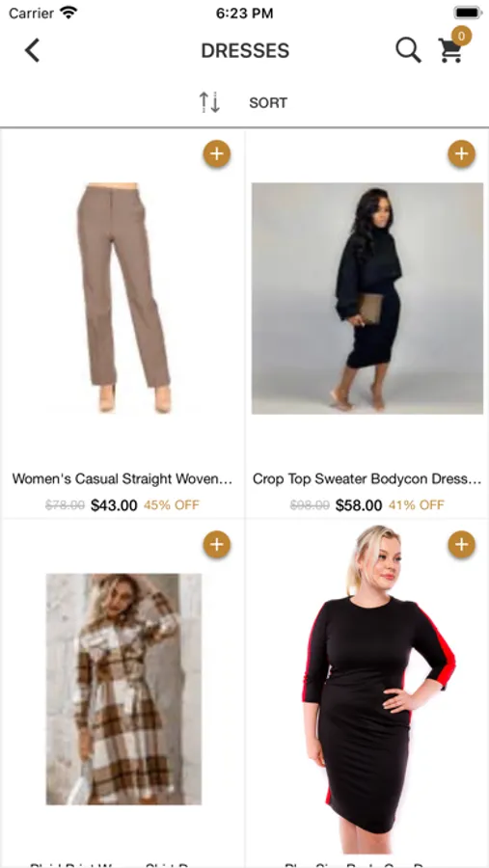View the plus-size black dress photo
This screenshot has width=489, height=868.
click(379, 689)
